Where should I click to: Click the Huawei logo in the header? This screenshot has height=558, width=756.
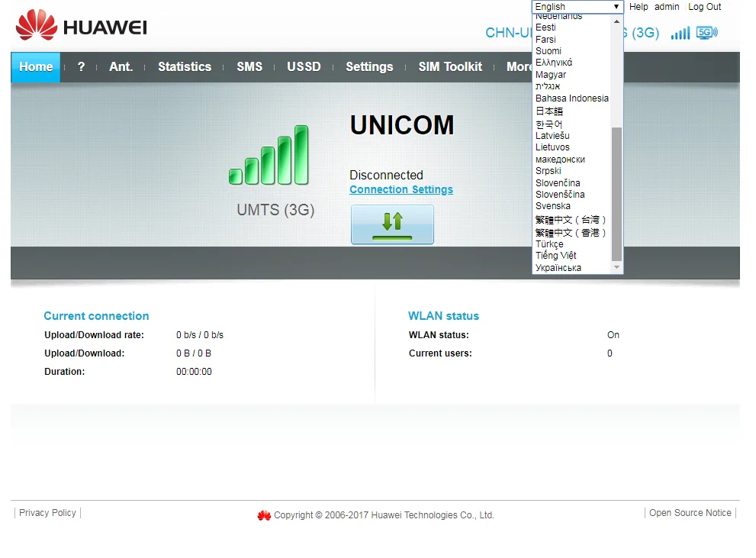tap(81, 25)
